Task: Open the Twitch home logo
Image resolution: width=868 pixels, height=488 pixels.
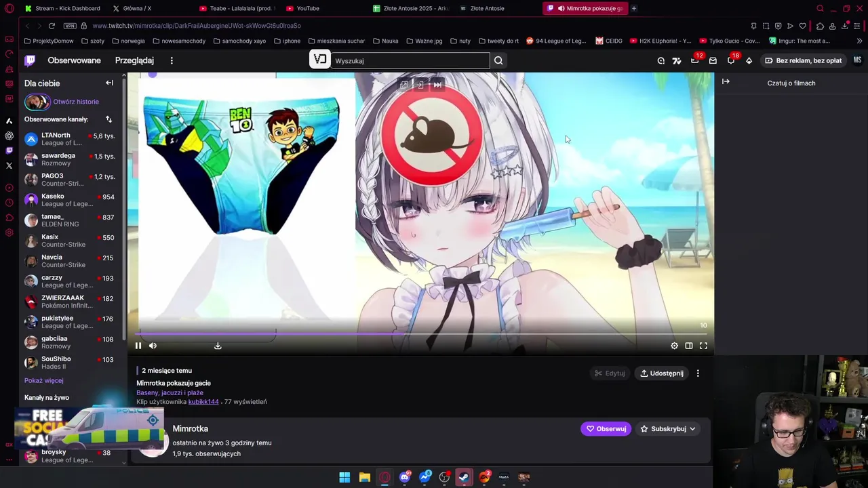Action: tap(30, 60)
